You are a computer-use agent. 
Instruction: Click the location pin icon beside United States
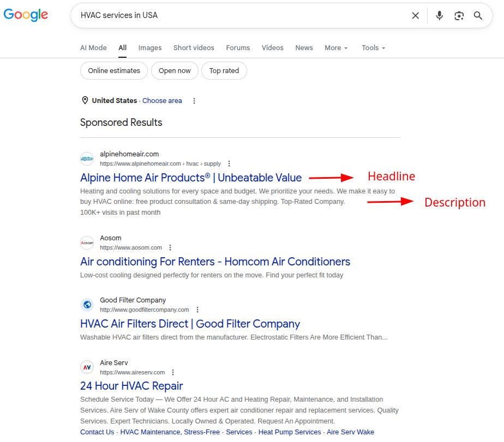[85, 100]
